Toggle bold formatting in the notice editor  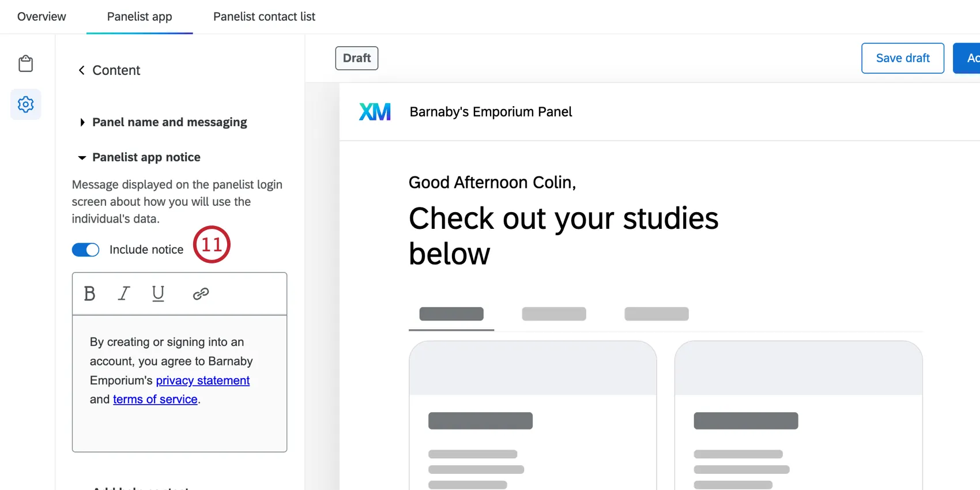tap(89, 293)
